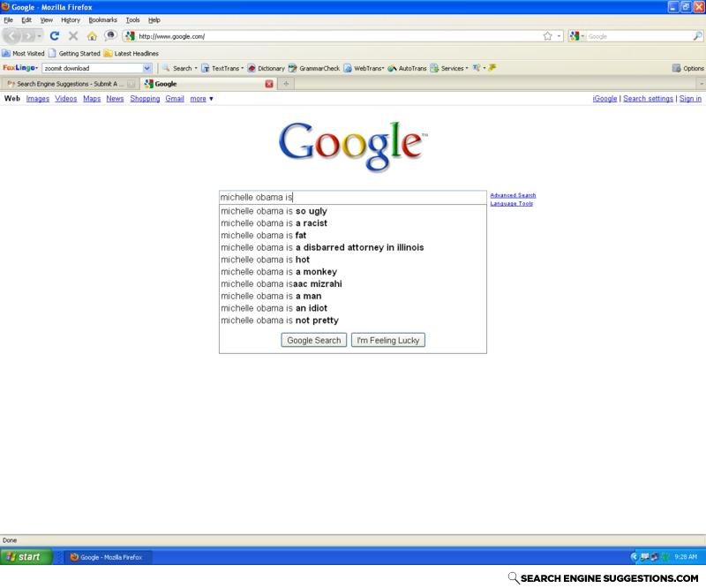Open Search settings link
706x588 pixels.
pos(648,99)
